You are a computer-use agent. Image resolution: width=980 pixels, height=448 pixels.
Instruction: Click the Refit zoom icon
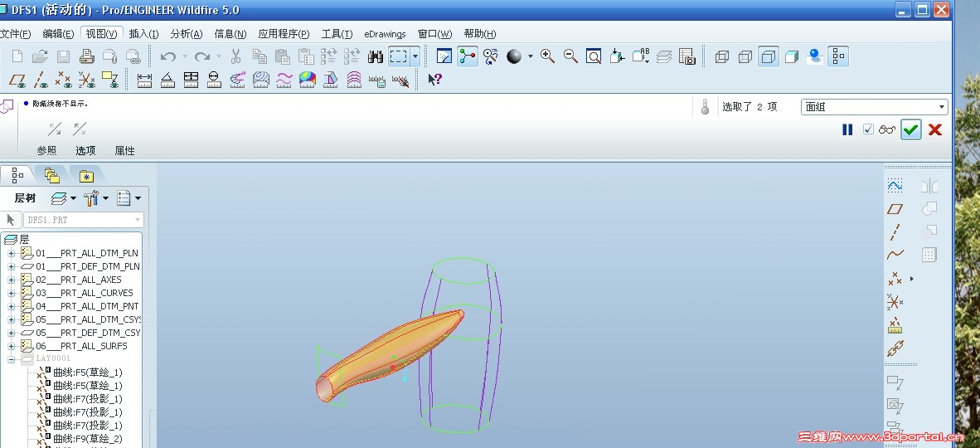pyautogui.click(x=593, y=57)
